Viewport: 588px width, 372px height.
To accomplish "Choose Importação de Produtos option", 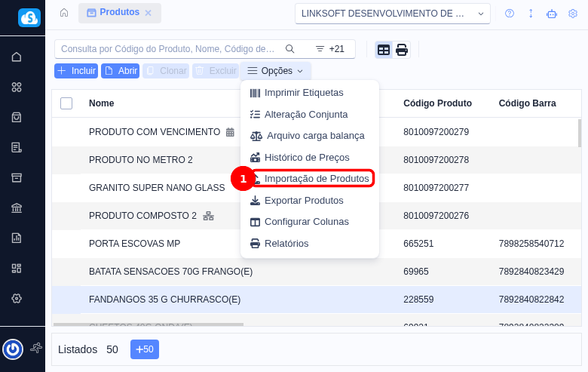I will 313,179.
